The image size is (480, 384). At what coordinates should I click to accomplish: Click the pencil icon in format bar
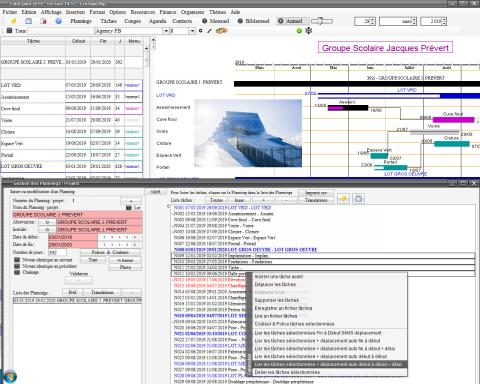point(209,31)
